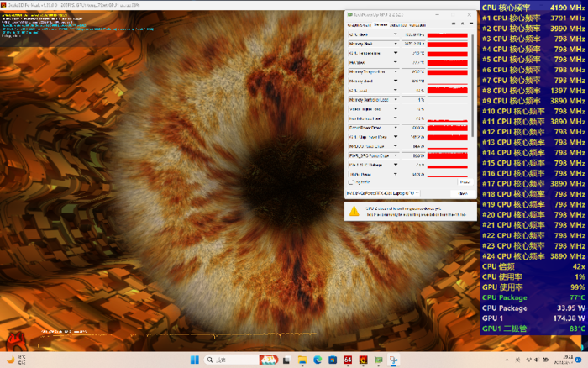Click the Reset button in GPU-Z
This screenshot has width=588, height=368.
[x=464, y=181]
